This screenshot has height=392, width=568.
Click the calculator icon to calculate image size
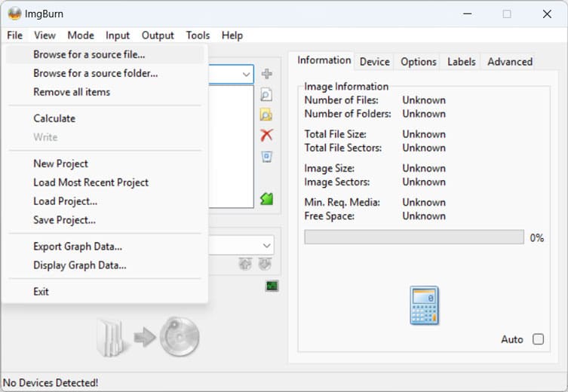[424, 305]
